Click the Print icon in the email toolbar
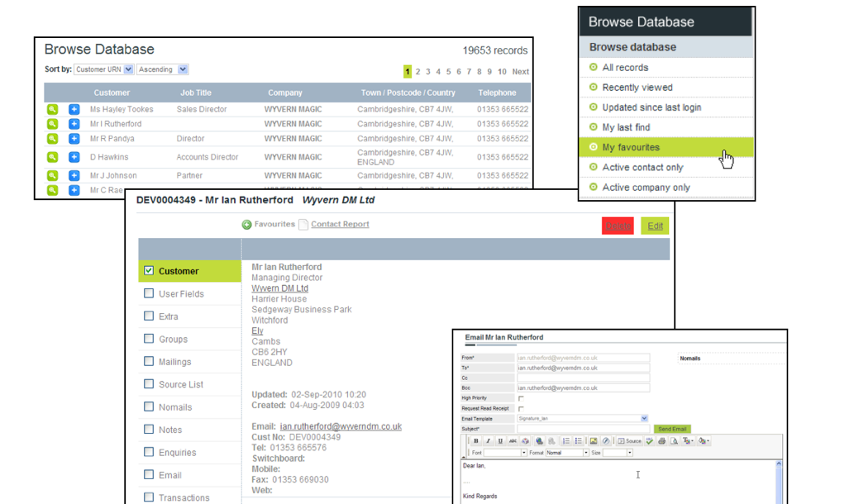The height and width of the screenshot is (504, 854). (x=661, y=441)
